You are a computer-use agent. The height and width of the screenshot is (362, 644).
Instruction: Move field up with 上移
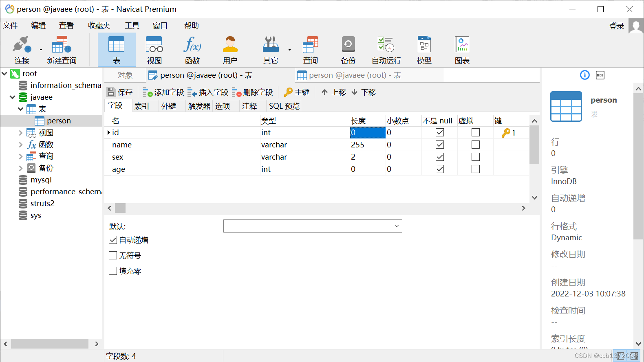tap(333, 92)
